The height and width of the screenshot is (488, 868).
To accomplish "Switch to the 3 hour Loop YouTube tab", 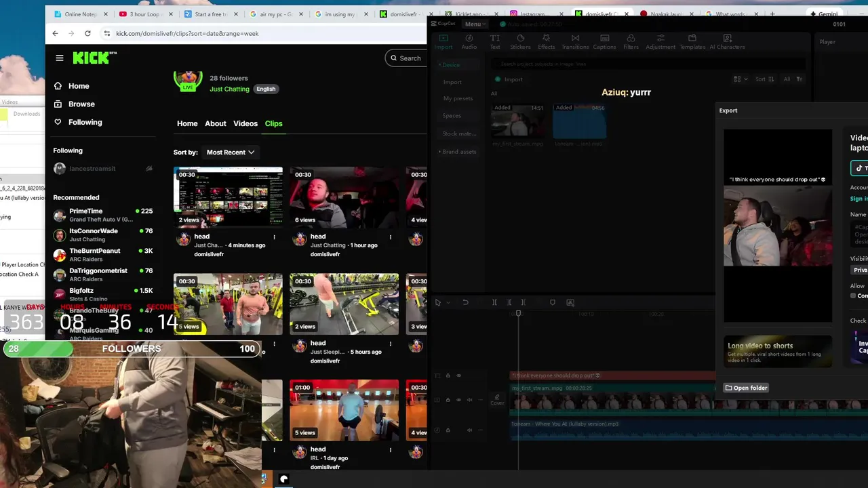I will 144,14.
